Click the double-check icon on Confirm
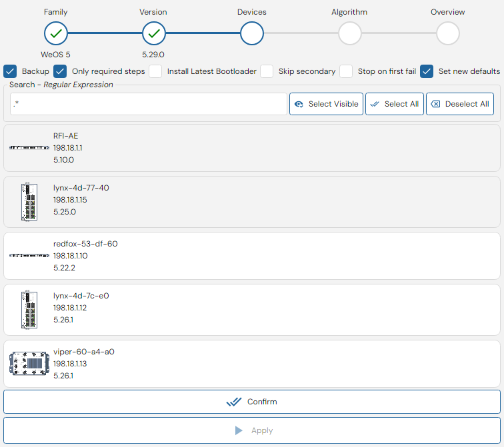The width and height of the screenshot is (504, 447). tap(234, 402)
